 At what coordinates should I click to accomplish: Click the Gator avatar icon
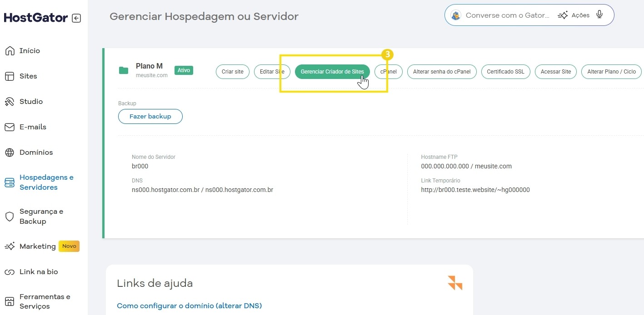coord(456,15)
